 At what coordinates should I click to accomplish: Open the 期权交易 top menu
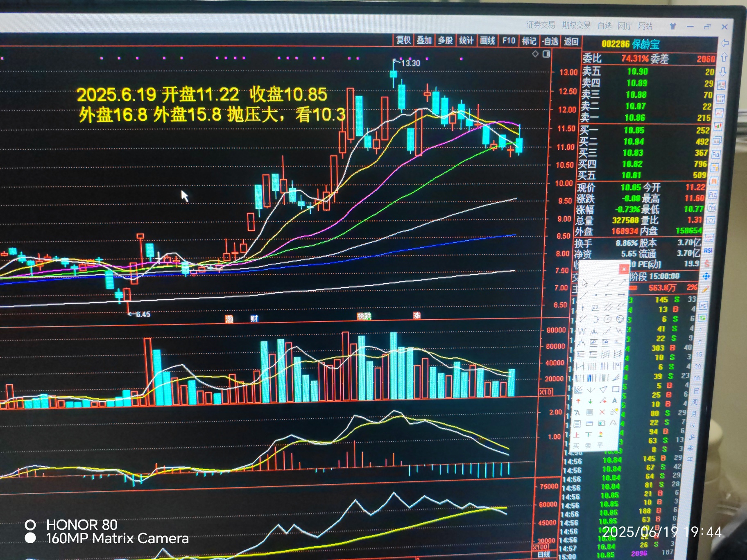pos(576,25)
